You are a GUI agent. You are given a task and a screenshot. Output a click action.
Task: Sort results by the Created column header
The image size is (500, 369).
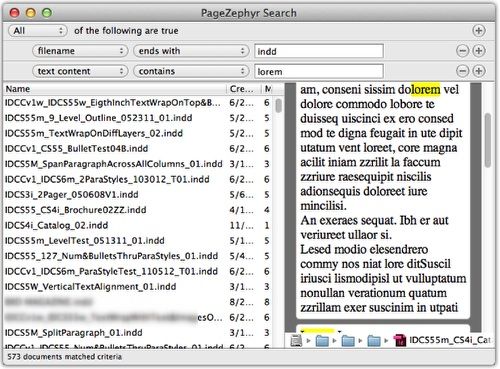coord(243,89)
